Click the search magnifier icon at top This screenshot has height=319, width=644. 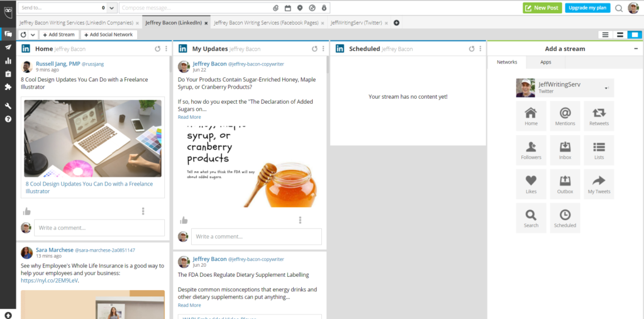(x=619, y=8)
